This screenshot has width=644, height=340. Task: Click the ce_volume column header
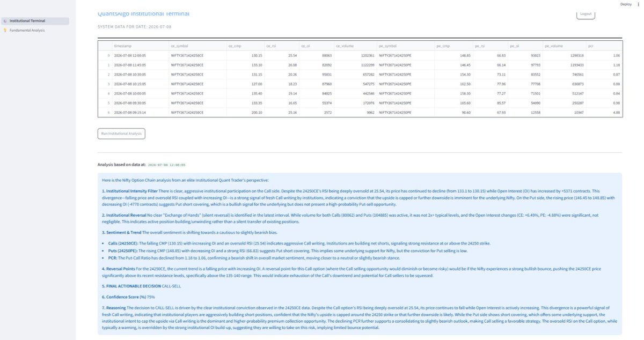point(354,46)
